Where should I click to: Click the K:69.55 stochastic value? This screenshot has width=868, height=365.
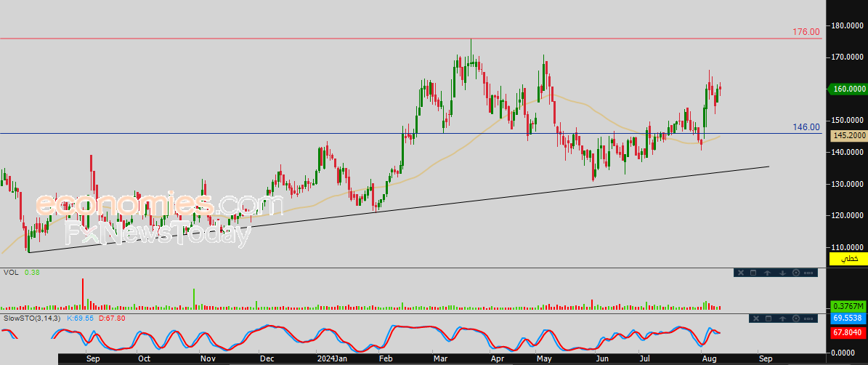[x=80, y=318]
